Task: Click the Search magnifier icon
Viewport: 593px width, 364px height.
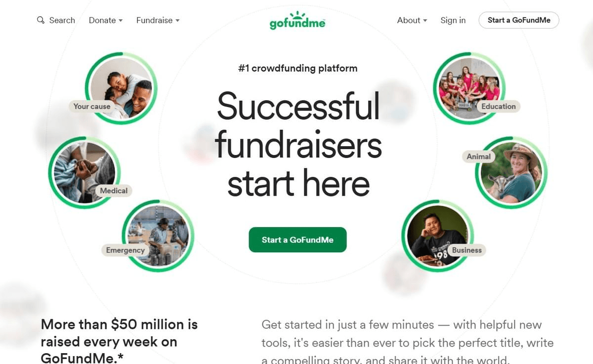Action: tap(41, 20)
